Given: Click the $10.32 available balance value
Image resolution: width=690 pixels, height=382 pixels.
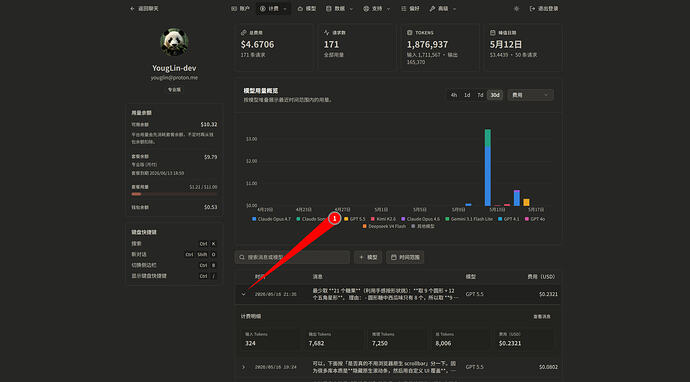Looking at the screenshot, I should point(209,125).
